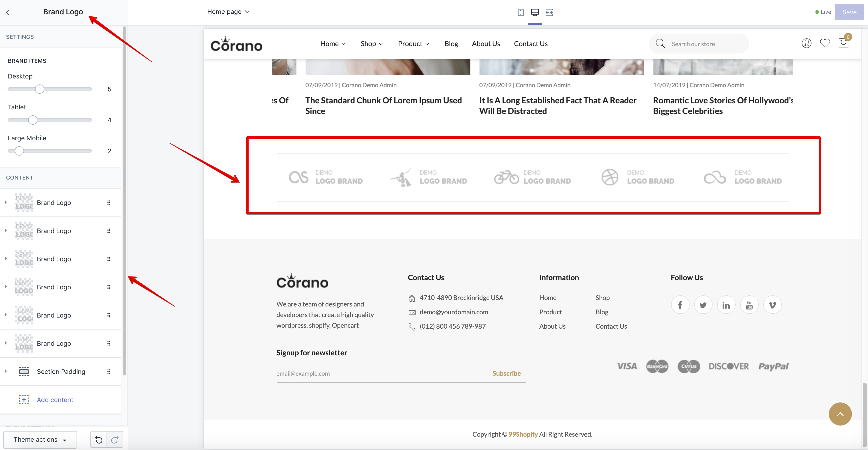
Task: Click the scroll-to-top arrow button
Action: 840,414
